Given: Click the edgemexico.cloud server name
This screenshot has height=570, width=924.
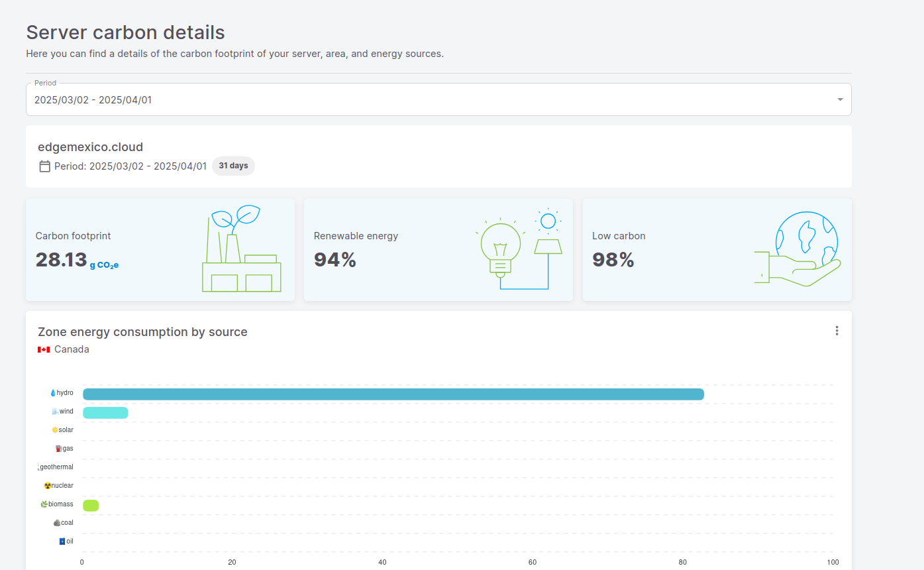Looking at the screenshot, I should [x=91, y=147].
